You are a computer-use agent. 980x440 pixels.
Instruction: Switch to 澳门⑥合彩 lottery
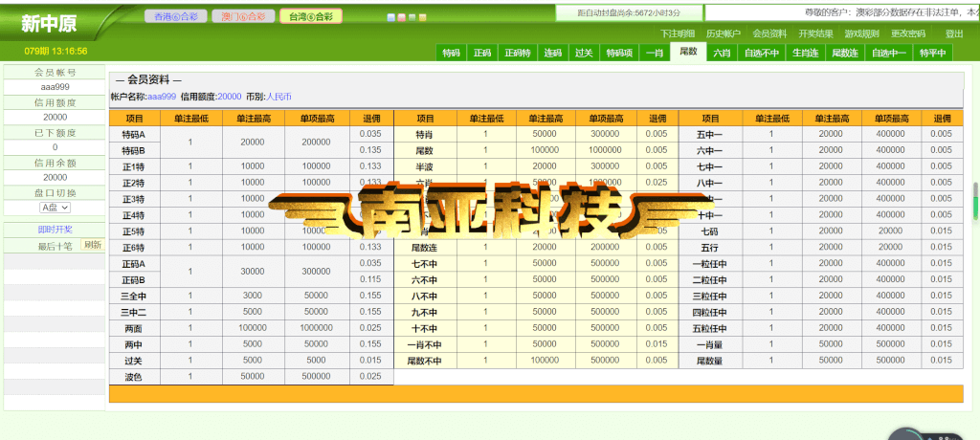tap(243, 17)
